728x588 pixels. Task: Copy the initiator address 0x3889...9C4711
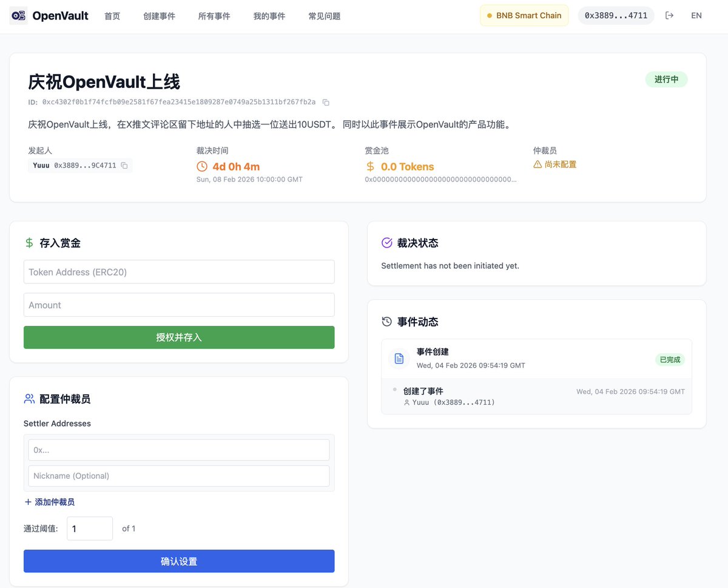[124, 166]
